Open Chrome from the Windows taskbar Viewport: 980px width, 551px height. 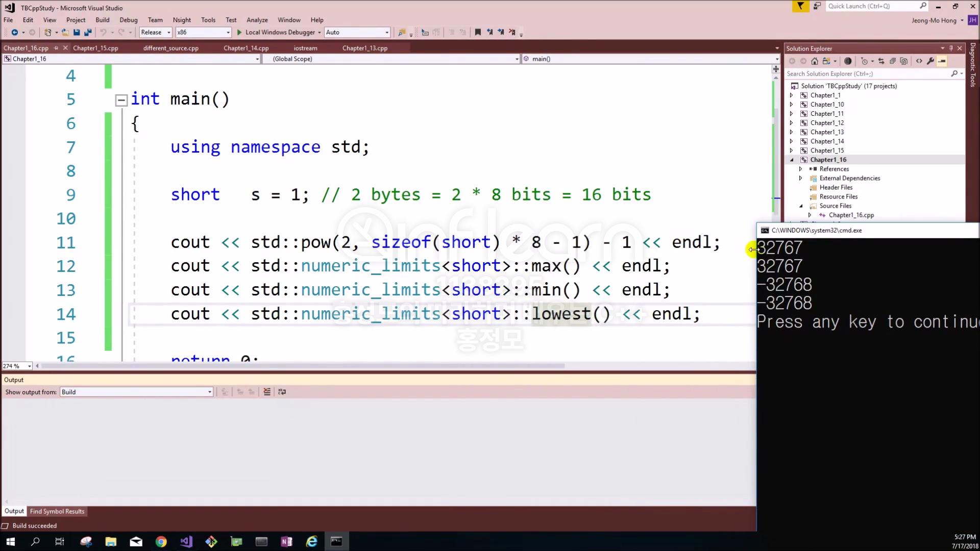coord(161,542)
